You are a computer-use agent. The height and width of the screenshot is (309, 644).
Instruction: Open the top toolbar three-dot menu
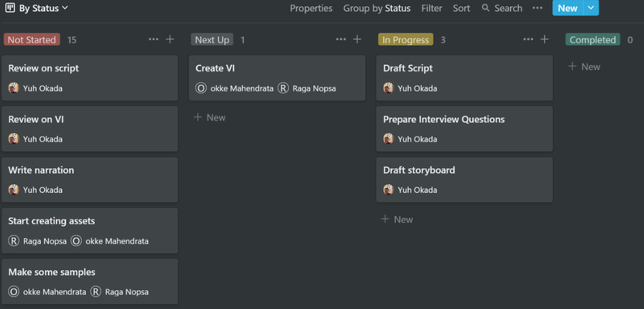pos(537,8)
